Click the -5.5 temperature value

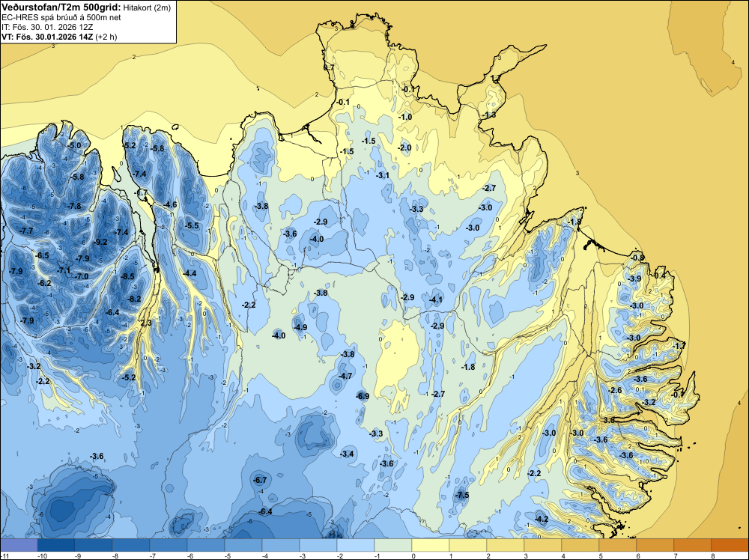pyautogui.click(x=192, y=226)
